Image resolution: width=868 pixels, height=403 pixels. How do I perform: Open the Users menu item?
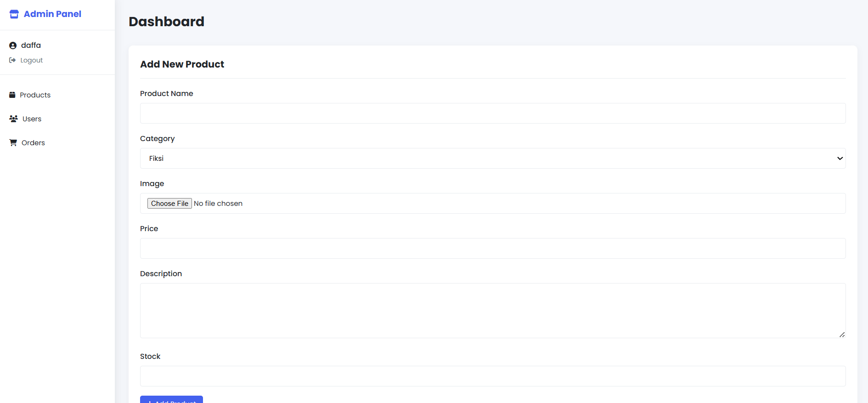point(32,119)
